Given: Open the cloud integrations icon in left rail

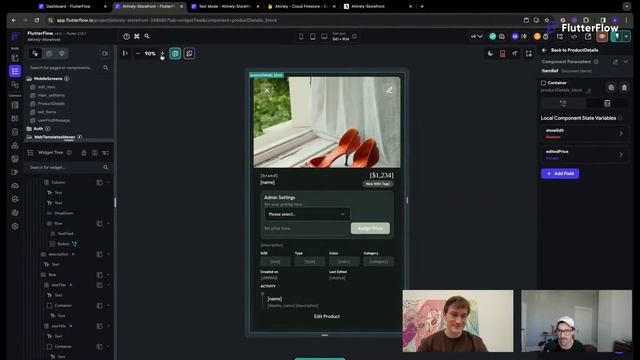Looking at the screenshot, I should (x=15, y=185).
